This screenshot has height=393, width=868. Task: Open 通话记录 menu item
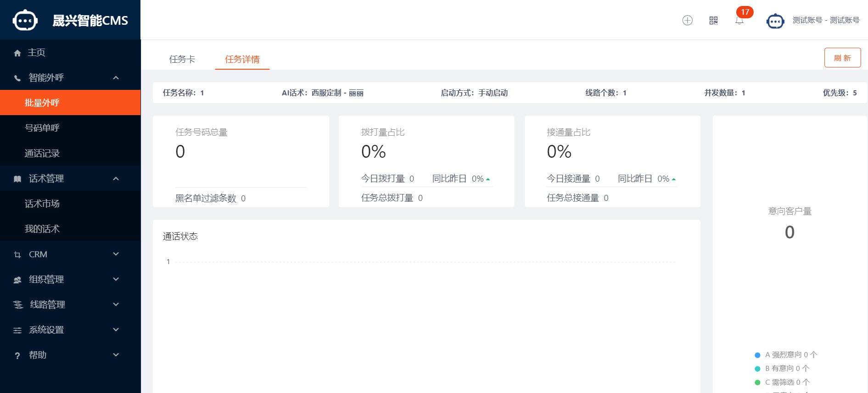pos(70,153)
